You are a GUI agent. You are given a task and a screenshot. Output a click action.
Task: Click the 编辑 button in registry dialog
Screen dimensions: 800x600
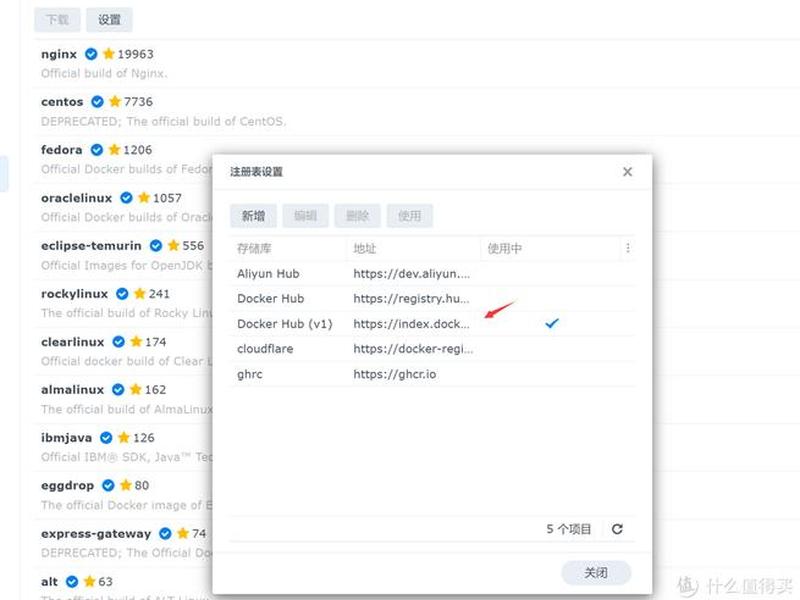pos(306,216)
